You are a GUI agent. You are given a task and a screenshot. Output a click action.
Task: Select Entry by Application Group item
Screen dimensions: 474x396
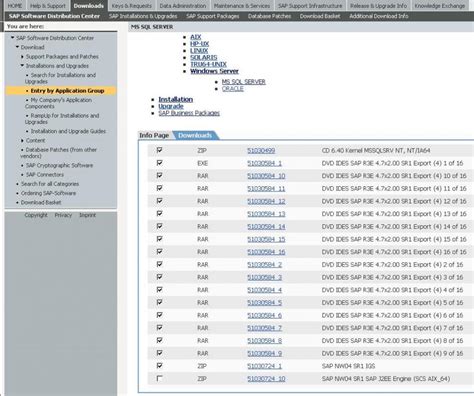point(67,91)
